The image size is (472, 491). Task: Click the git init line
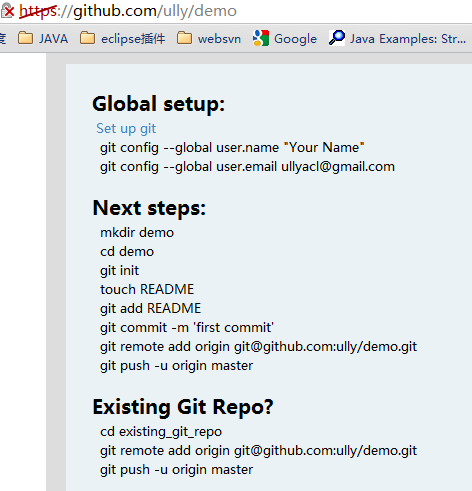click(x=120, y=270)
